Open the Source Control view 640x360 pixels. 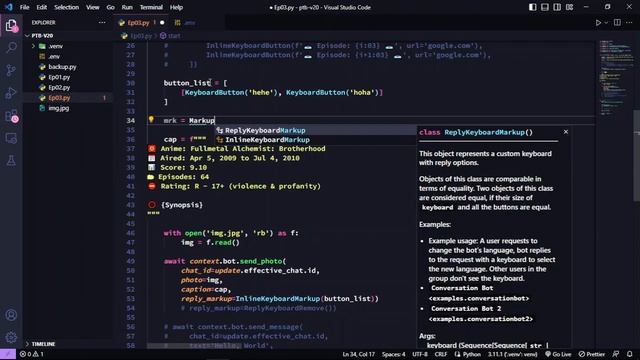click(11, 70)
